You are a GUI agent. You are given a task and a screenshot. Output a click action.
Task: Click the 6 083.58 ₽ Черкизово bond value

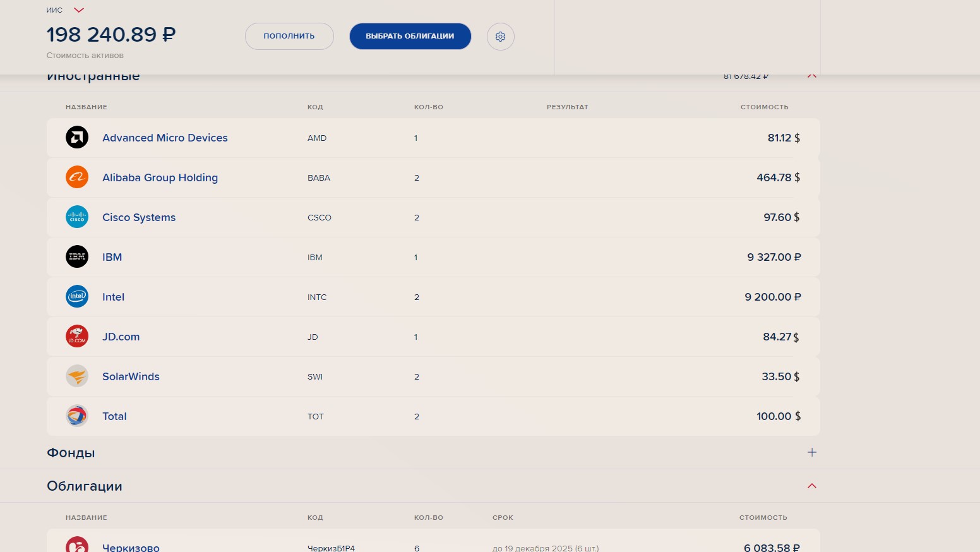(772, 547)
